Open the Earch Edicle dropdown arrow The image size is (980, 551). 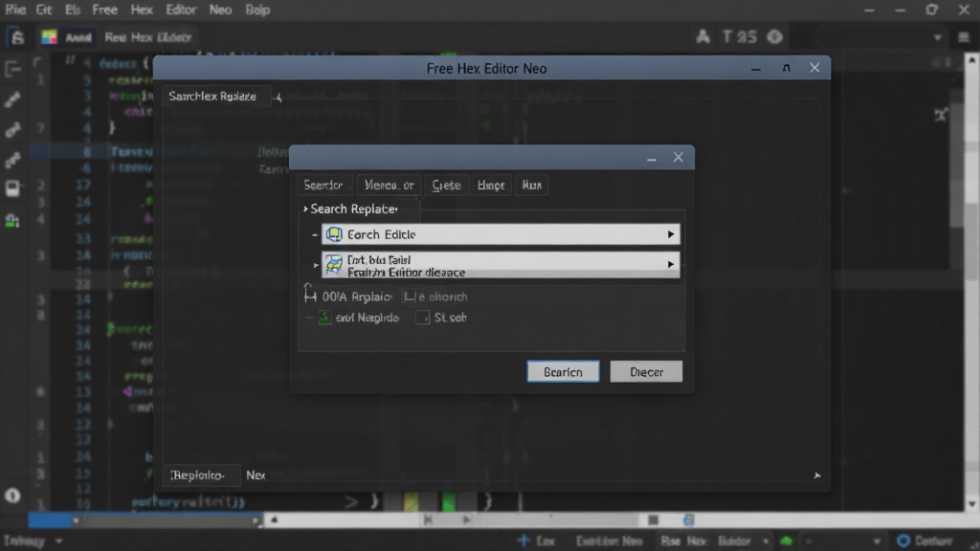(x=671, y=234)
